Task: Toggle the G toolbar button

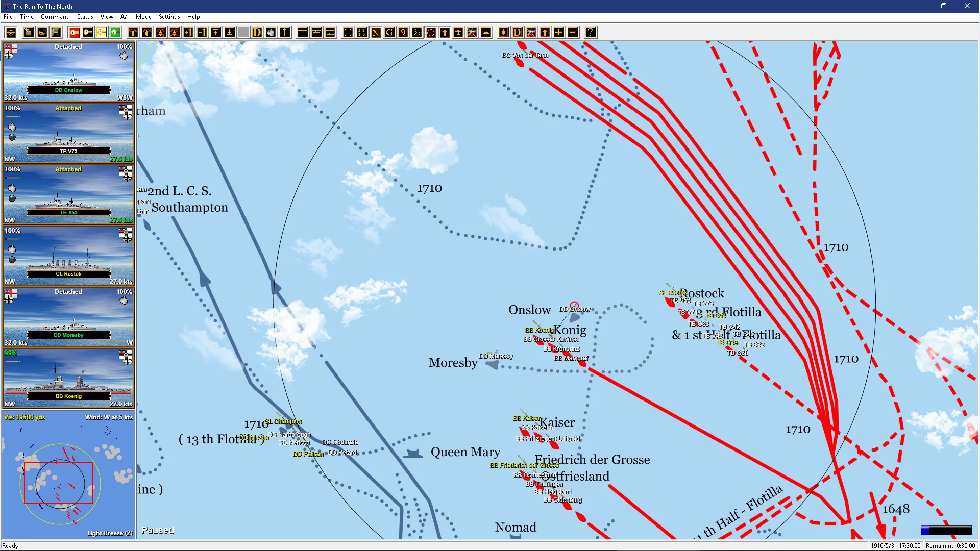Action: coord(389,33)
